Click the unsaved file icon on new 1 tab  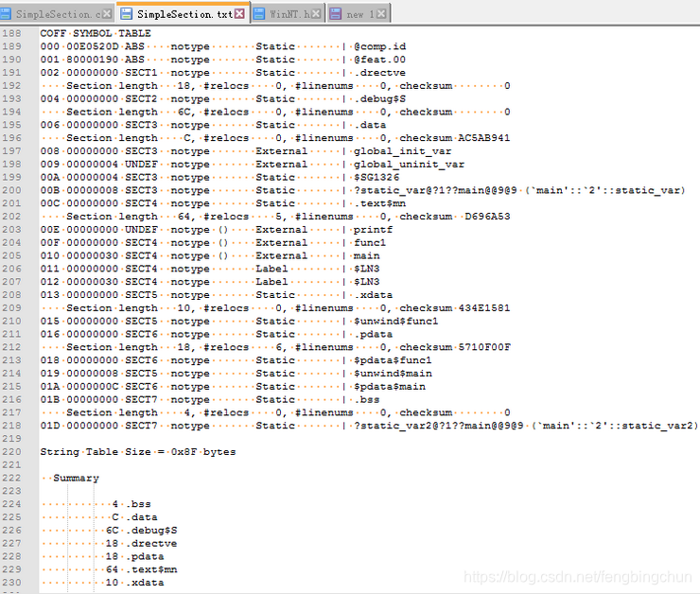point(335,14)
